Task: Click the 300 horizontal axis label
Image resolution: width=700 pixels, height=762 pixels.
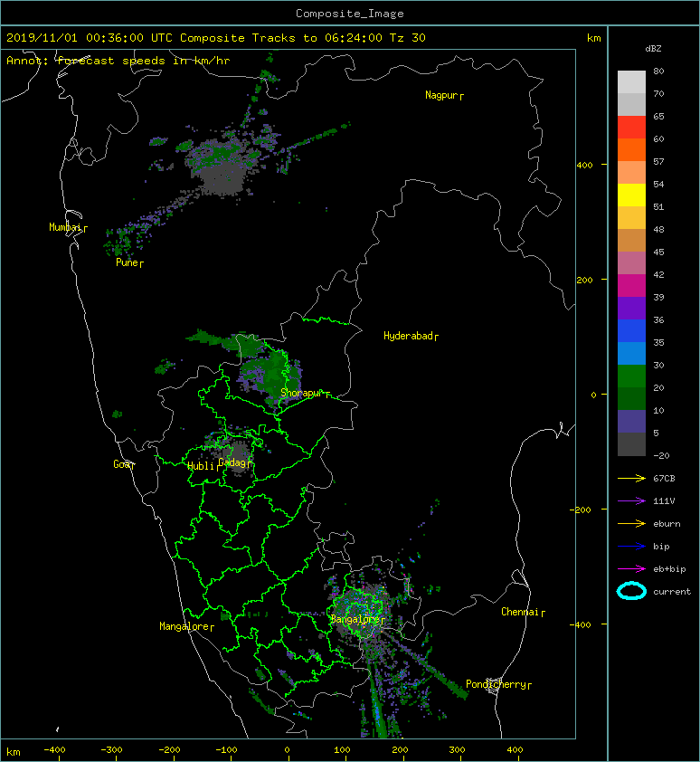Action: [x=457, y=750]
